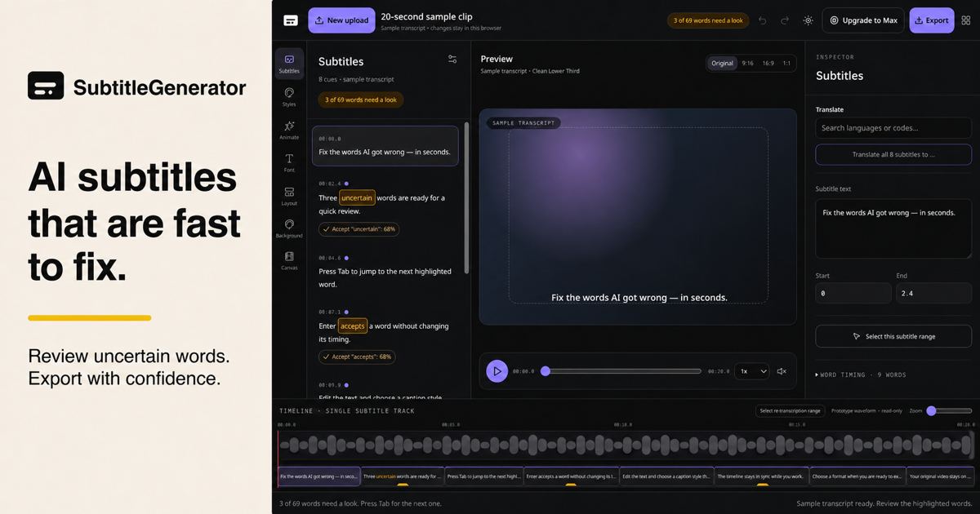The width and height of the screenshot is (980, 514).
Task: Adjust the timeline Zoom slider
Action: tap(949, 410)
